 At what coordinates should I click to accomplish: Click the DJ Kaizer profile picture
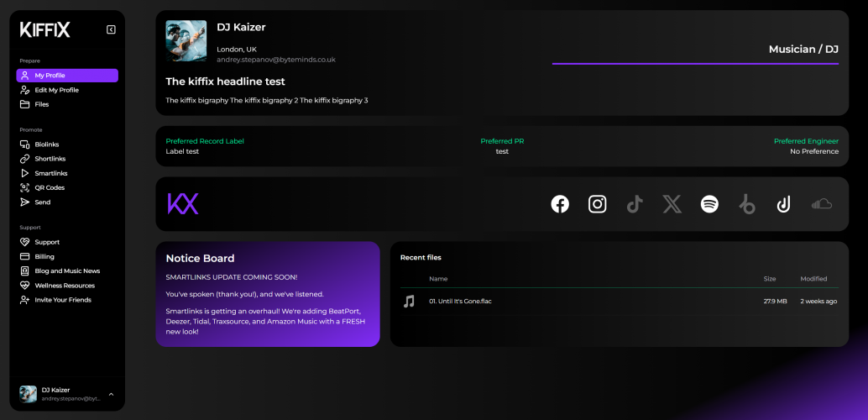coord(186,41)
